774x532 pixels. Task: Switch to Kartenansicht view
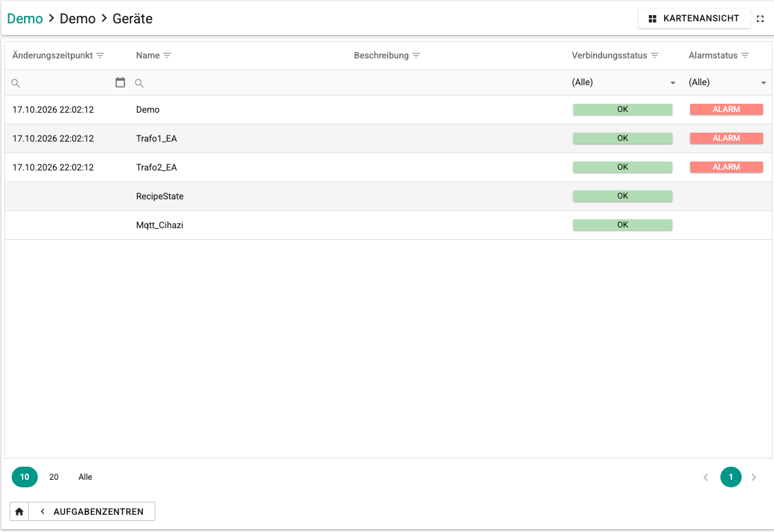pos(694,19)
